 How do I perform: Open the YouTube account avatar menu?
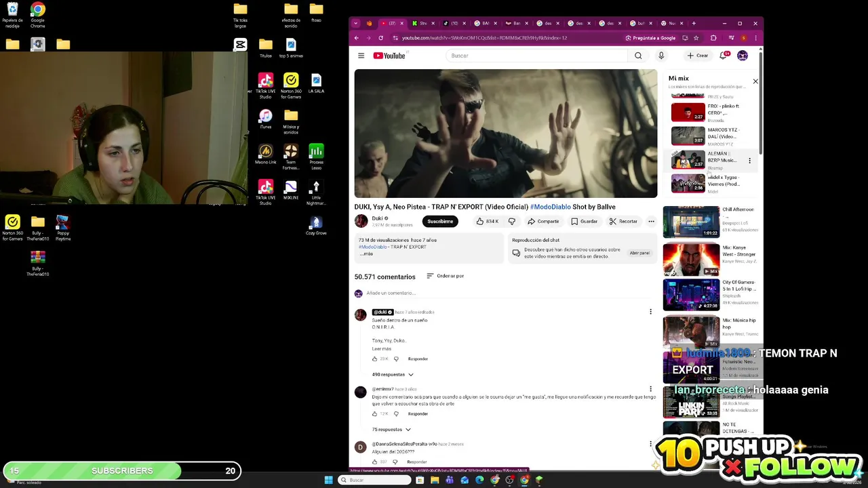click(x=743, y=56)
